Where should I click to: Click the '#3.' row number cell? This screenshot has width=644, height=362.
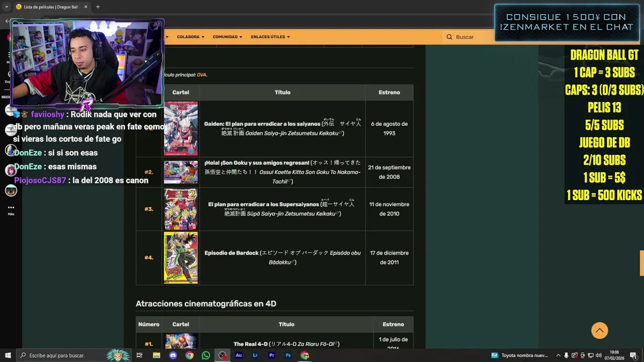tap(149, 209)
